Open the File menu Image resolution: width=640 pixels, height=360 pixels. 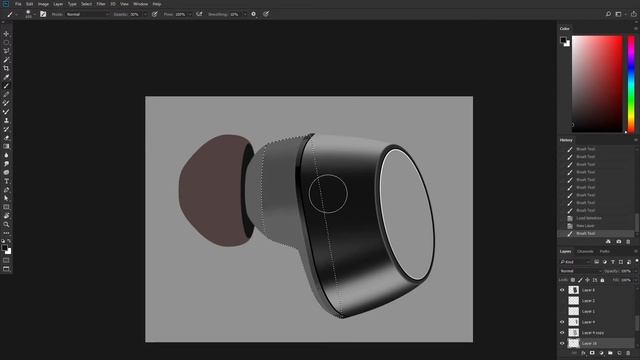point(18,4)
